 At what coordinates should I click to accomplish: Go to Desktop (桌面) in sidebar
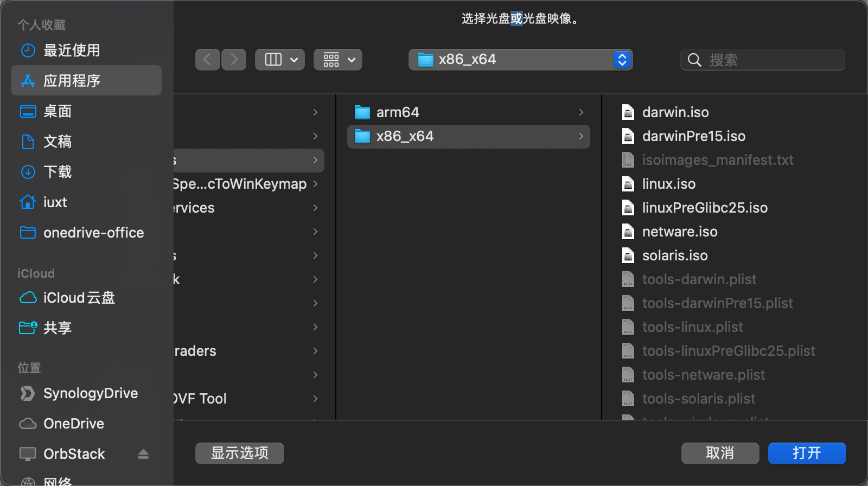point(86,111)
